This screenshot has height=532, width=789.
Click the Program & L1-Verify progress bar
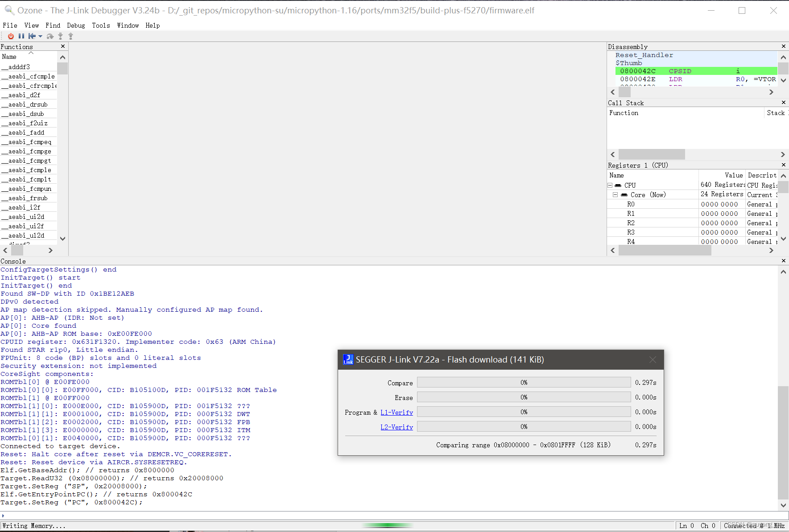click(x=524, y=412)
